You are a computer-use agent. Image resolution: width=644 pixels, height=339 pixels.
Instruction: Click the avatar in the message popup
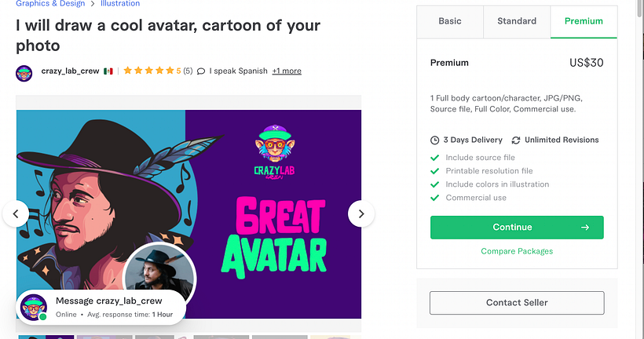(32, 307)
